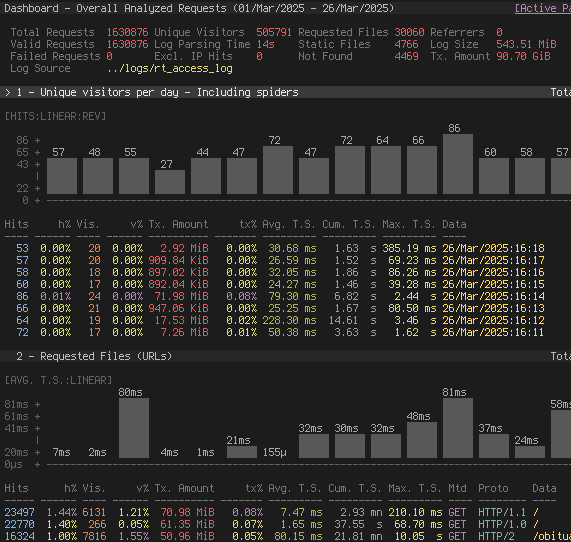Click the files chart bar labeled 80ms
Viewport: 571px width, 542px height.
tap(134, 428)
